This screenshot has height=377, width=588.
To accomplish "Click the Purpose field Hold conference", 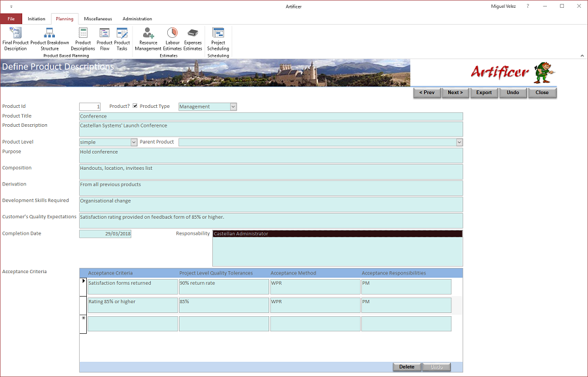I will click(x=271, y=156).
